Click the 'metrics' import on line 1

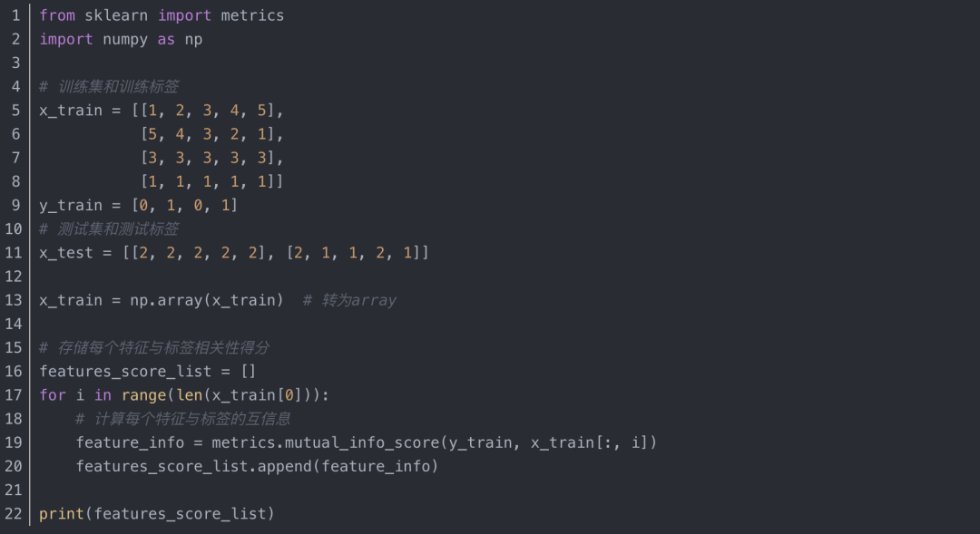point(252,15)
